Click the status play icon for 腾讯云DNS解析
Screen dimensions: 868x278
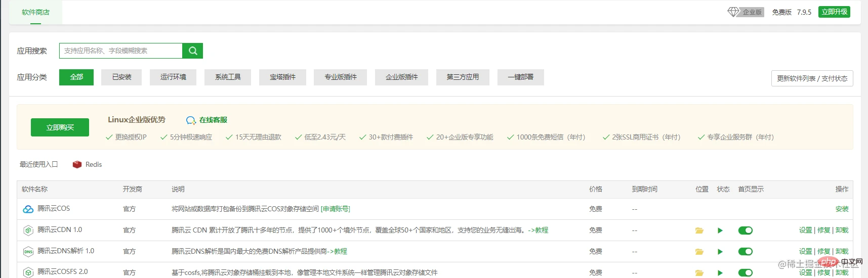point(720,252)
